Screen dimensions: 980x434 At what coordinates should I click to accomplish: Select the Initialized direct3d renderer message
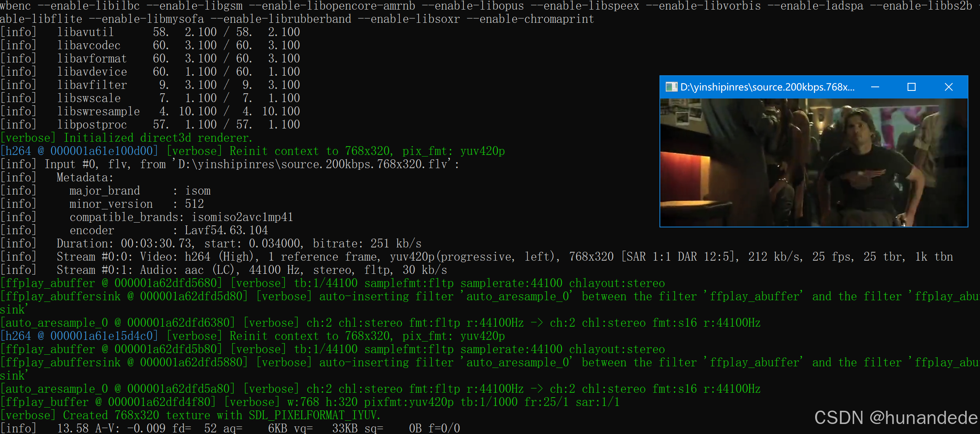[x=126, y=137]
